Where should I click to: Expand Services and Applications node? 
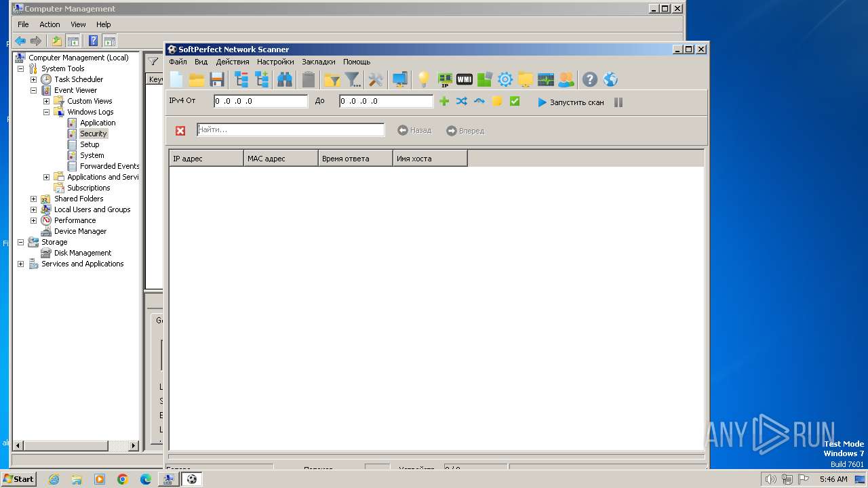pos(20,264)
